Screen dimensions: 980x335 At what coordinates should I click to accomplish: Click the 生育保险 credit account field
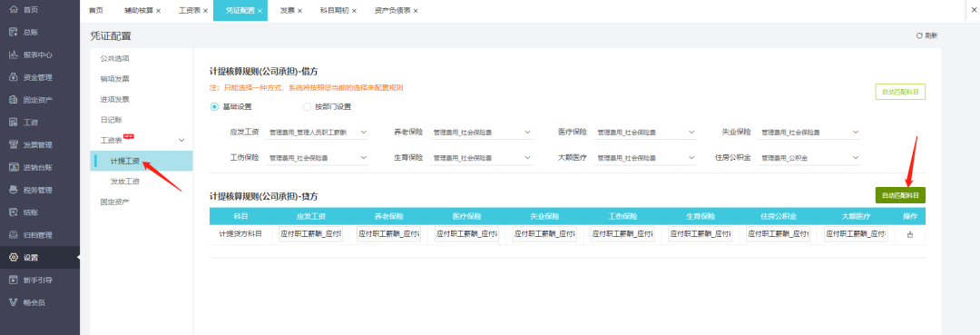(700, 234)
